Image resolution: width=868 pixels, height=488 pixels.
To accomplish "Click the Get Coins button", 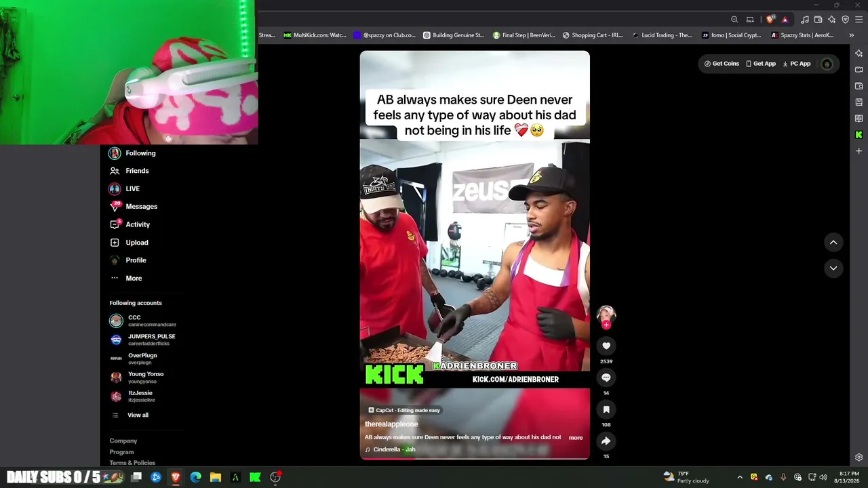I will [722, 64].
